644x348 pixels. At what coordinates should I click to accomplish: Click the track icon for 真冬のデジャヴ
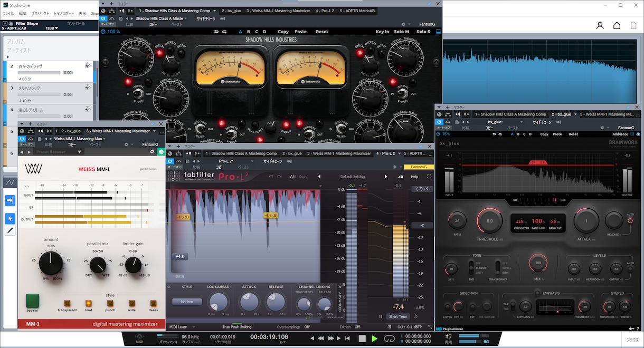pos(88,65)
